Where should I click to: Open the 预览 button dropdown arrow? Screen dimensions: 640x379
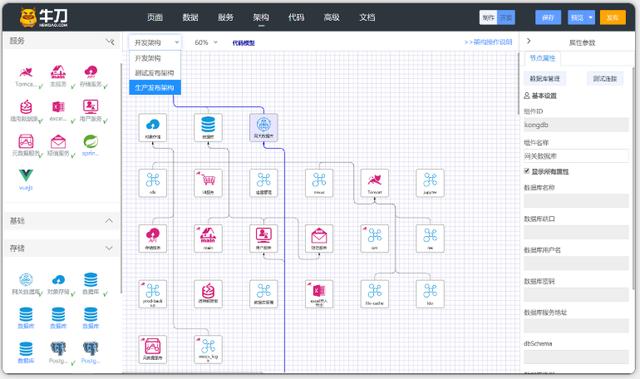(590, 18)
